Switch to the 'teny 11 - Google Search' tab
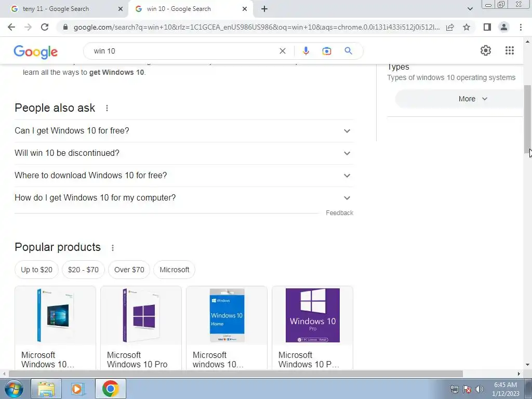 (x=64, y=9)
